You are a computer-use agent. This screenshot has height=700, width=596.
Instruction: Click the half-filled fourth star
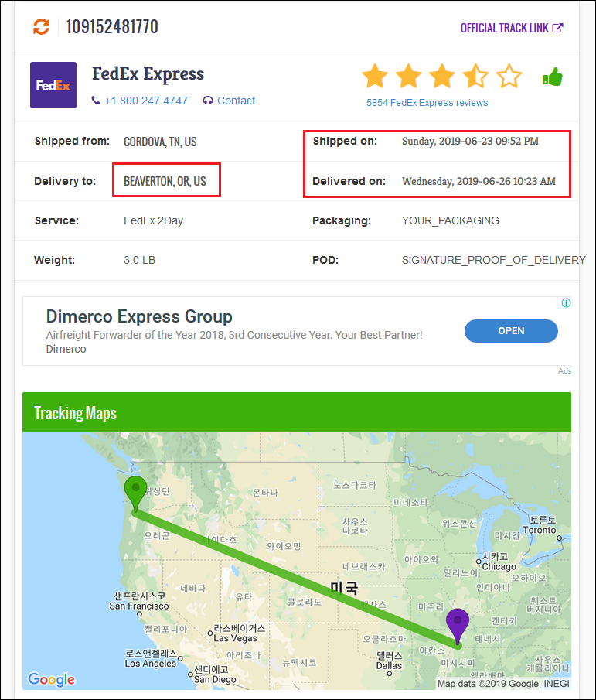[x=475, y=77]
